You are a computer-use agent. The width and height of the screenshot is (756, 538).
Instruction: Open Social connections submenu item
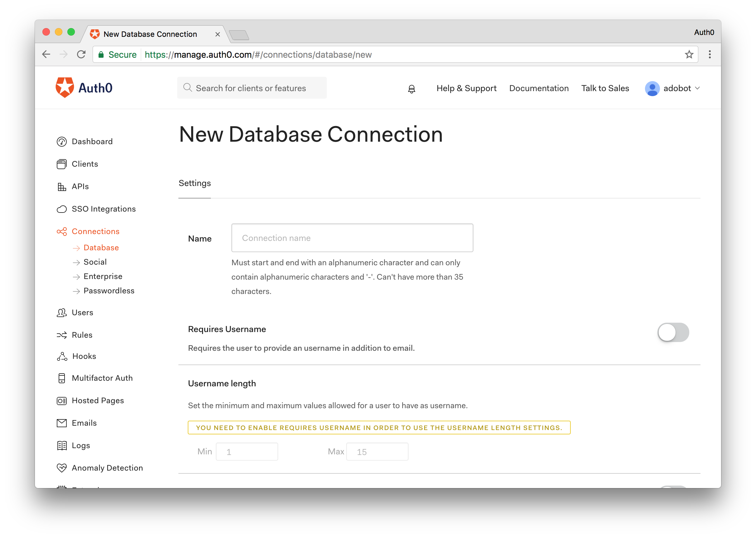point(95,262)
